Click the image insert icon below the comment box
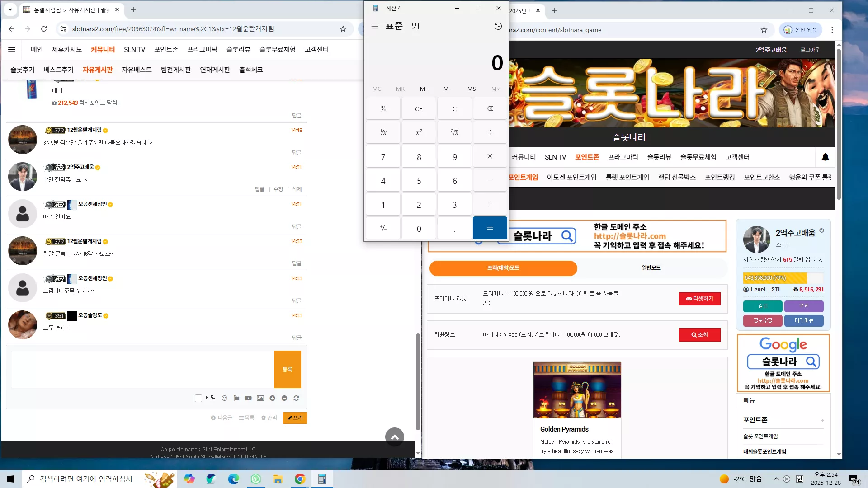This screenshot has height=488, width=868. pos(260,398)
